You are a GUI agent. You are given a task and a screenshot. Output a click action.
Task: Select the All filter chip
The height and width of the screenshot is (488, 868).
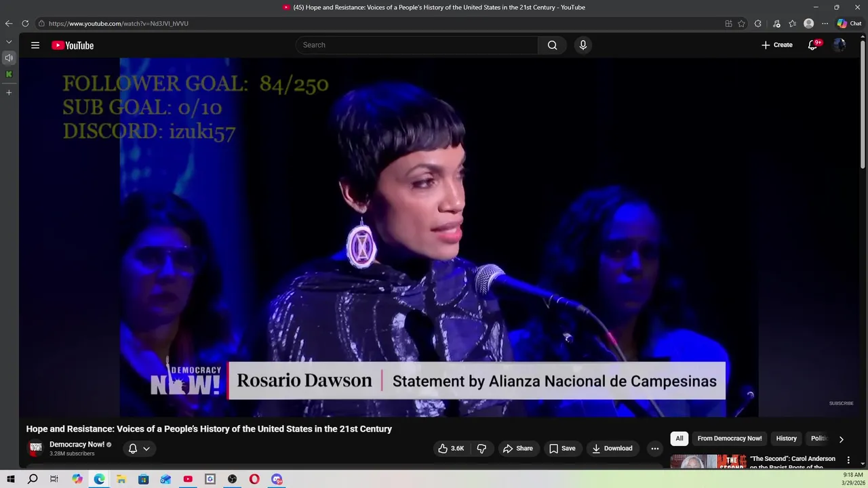coord(679,439)
